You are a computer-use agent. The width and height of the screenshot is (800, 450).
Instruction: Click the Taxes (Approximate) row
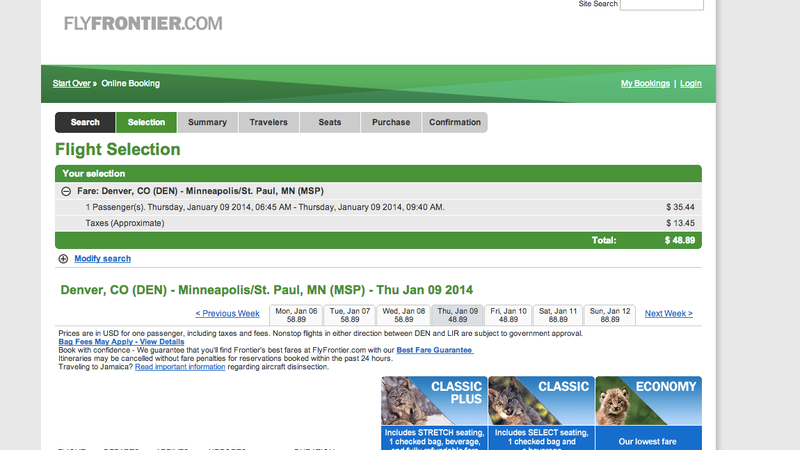378,223
